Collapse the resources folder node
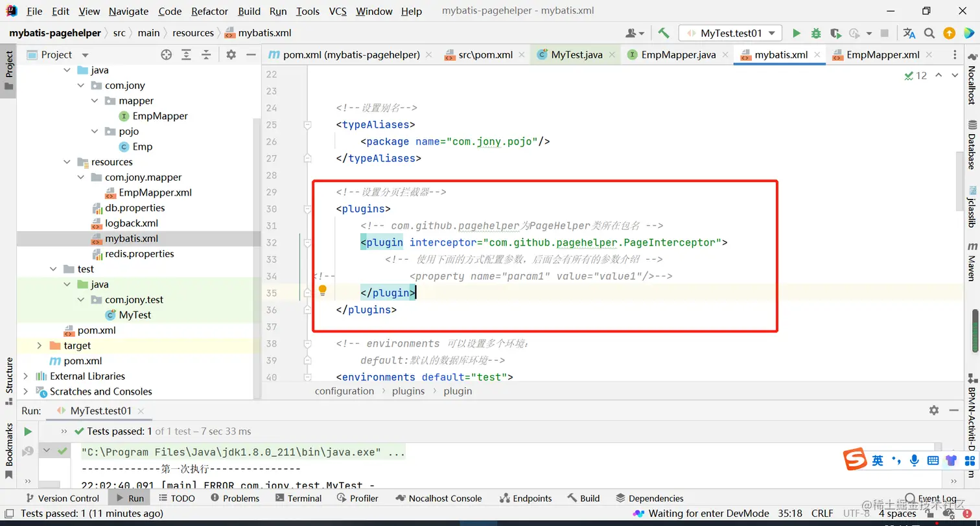980x526 pixels. (67, 162)
